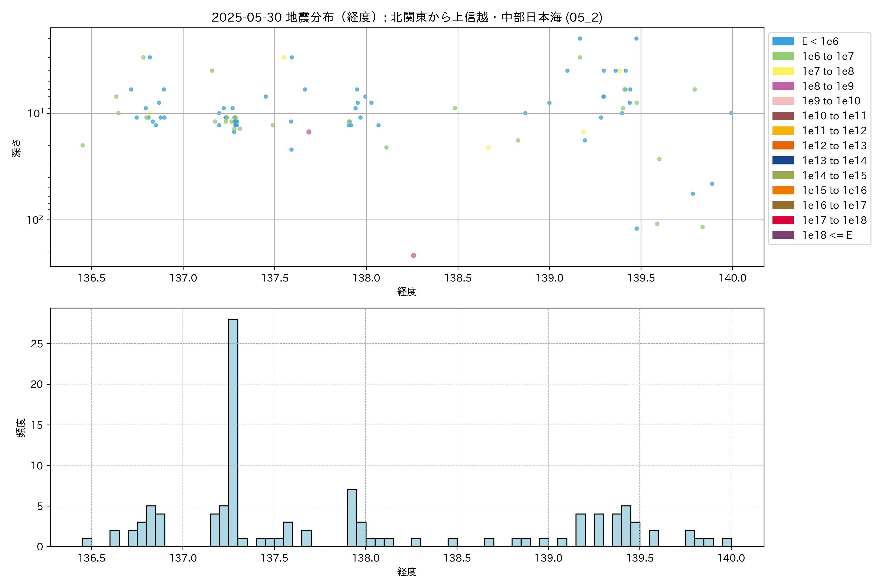Click the green '1e6 to 1e7' legend swatch

pyautogui.click(x=783, y=56)
